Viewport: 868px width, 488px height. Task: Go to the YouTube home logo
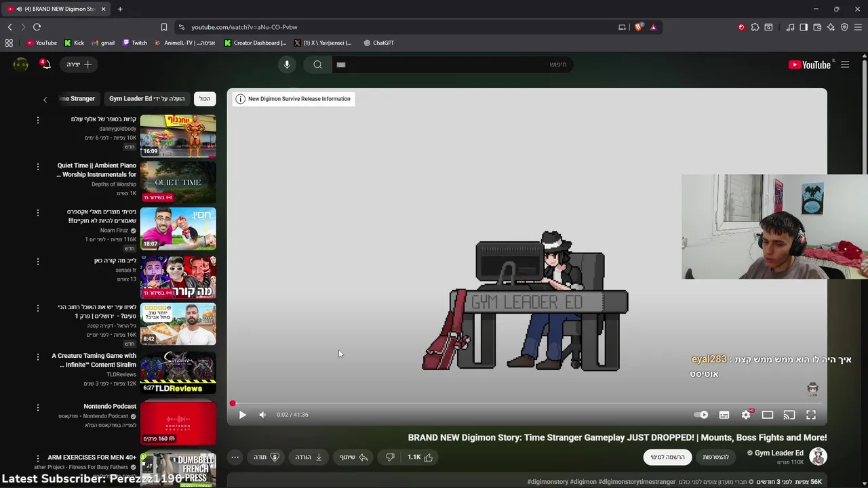(810, 64)
